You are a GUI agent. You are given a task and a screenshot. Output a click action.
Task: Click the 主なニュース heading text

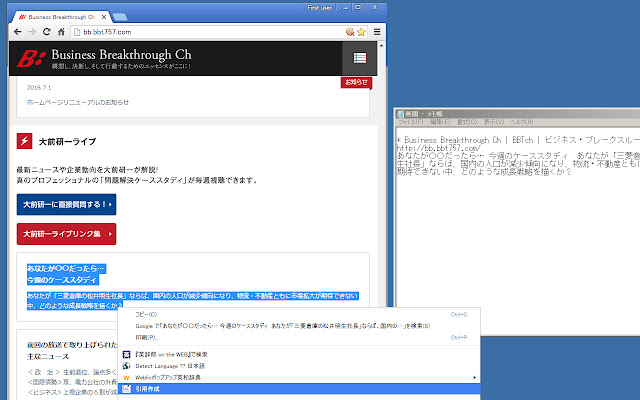pyautogui.click(x=48, y=357)
